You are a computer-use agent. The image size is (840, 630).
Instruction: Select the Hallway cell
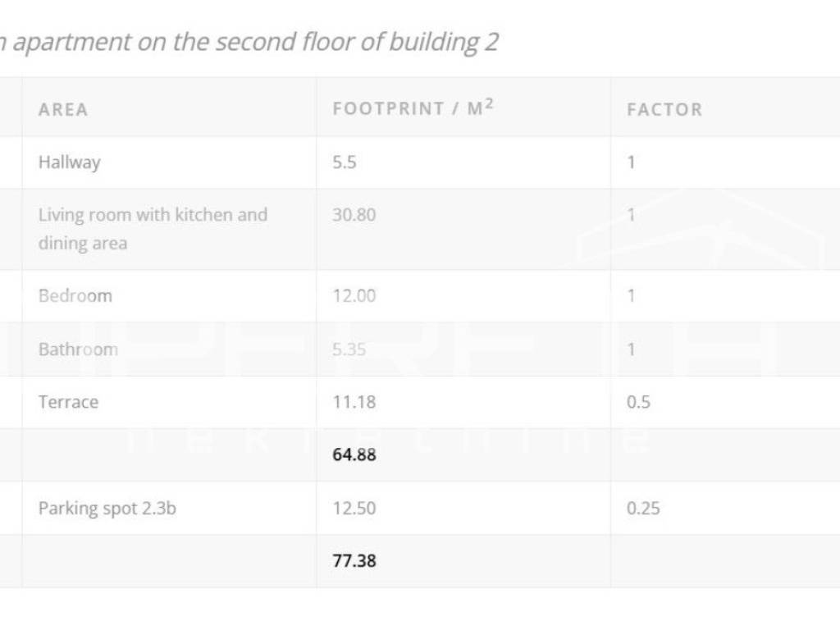pyautogui.click(x=70, y=162)
